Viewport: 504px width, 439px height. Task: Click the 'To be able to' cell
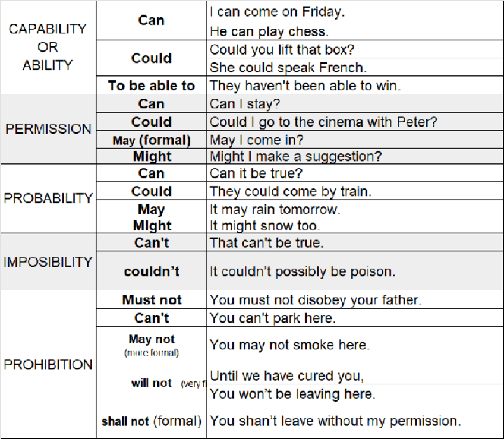tap(152, 86)
